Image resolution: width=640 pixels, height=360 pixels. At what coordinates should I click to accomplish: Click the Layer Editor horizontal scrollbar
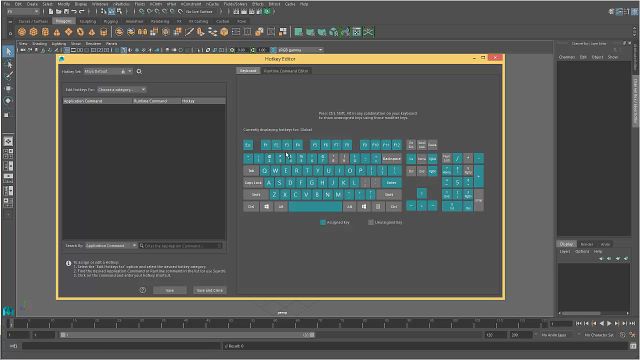point(581,313)
